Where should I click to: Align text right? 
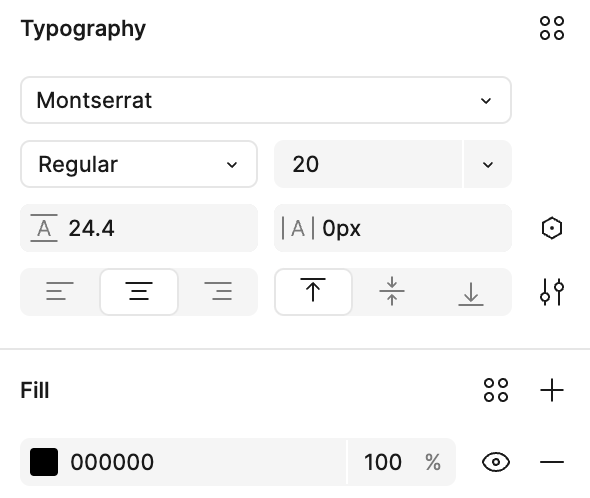(218, 292)
